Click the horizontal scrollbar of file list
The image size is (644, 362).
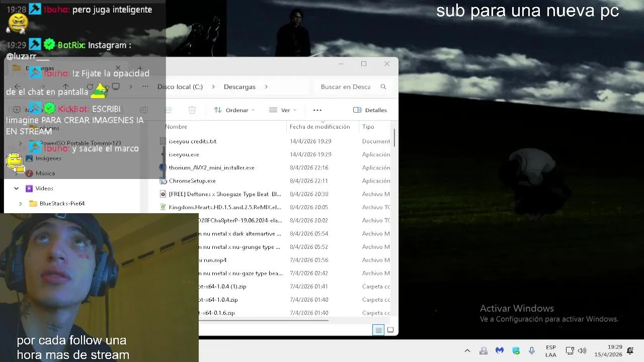(264, 320)
